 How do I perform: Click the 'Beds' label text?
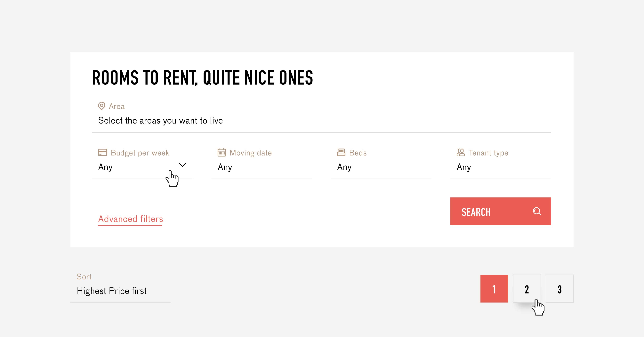click(358, 153)
